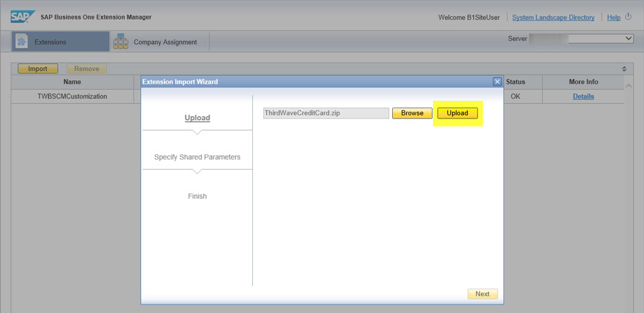Screen dimensions: 644x313
Task: Click the power logout icon
Action: (628, 17)
